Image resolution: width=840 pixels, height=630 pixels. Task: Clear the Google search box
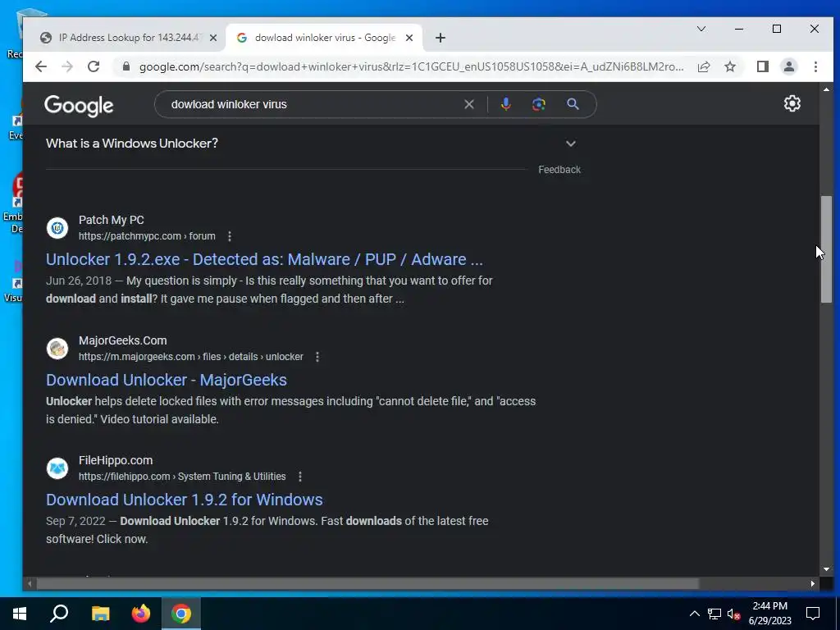(x=468, y=104)
